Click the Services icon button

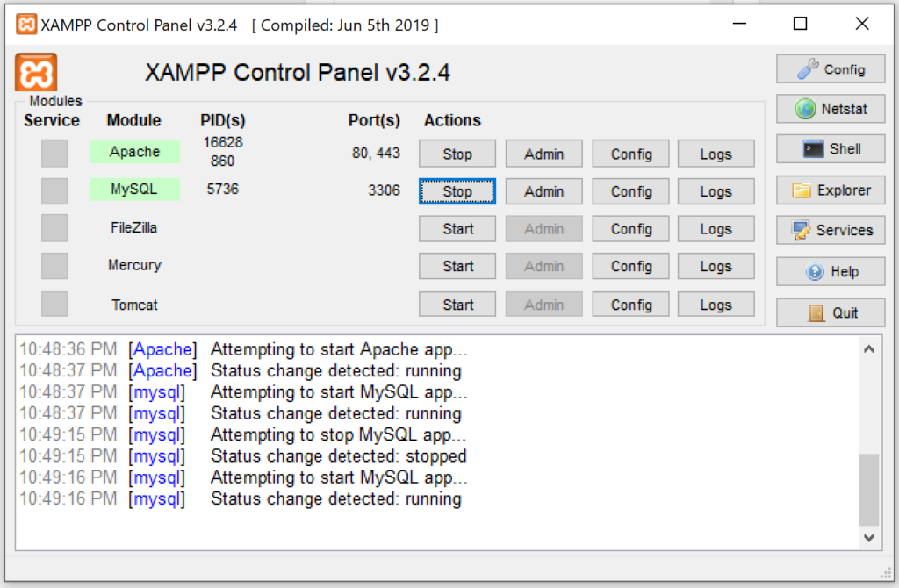[x=802, y=230]
